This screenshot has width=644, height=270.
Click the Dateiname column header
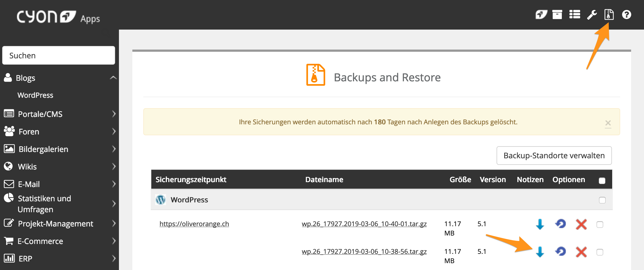[x=324, y=180]
